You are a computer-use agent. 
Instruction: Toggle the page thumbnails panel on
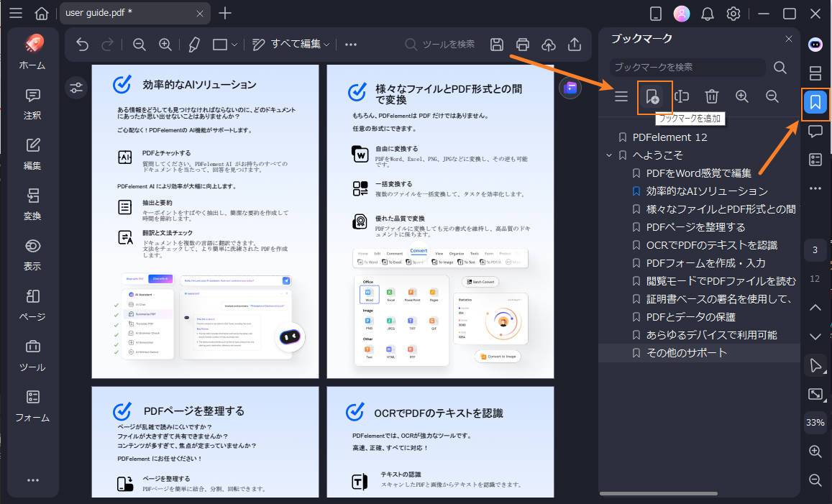coord(815,73)
